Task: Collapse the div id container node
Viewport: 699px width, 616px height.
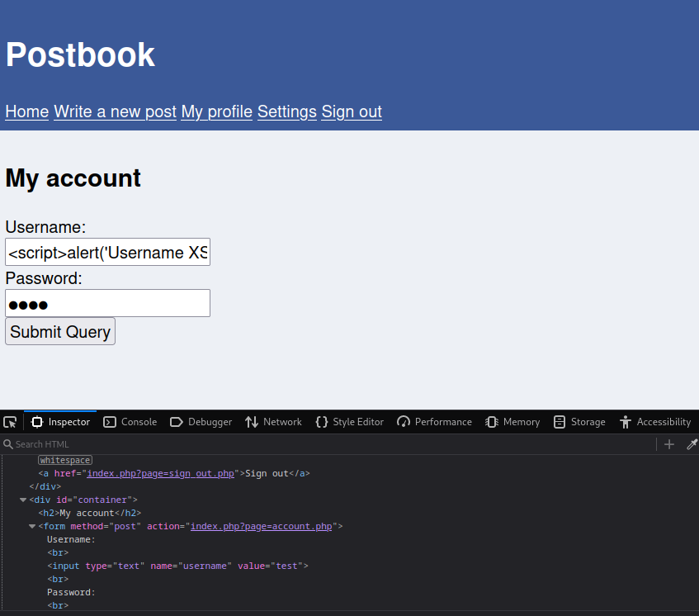Action: (x=23, y=500)
